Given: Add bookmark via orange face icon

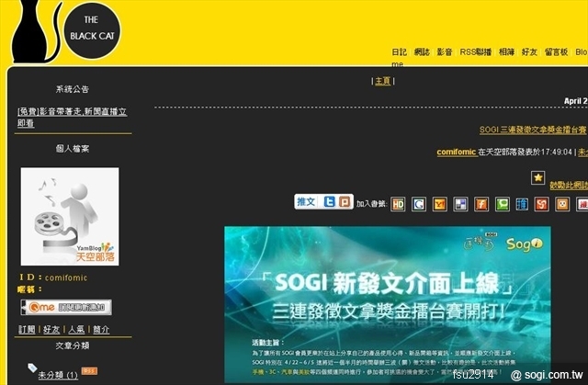Looking at the screenshot, I should 562,204.
